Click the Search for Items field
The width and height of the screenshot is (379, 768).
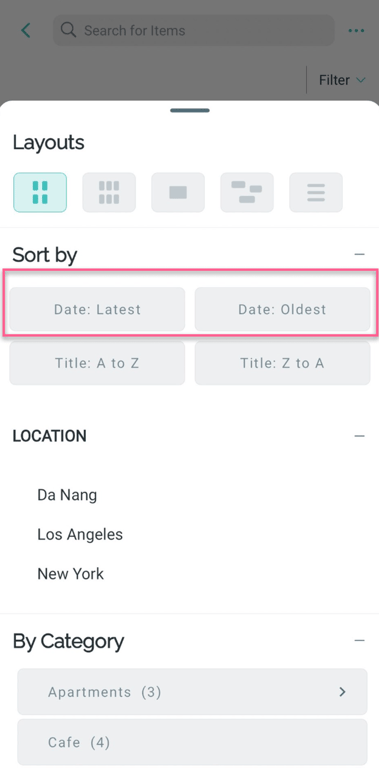click(194, 30)
